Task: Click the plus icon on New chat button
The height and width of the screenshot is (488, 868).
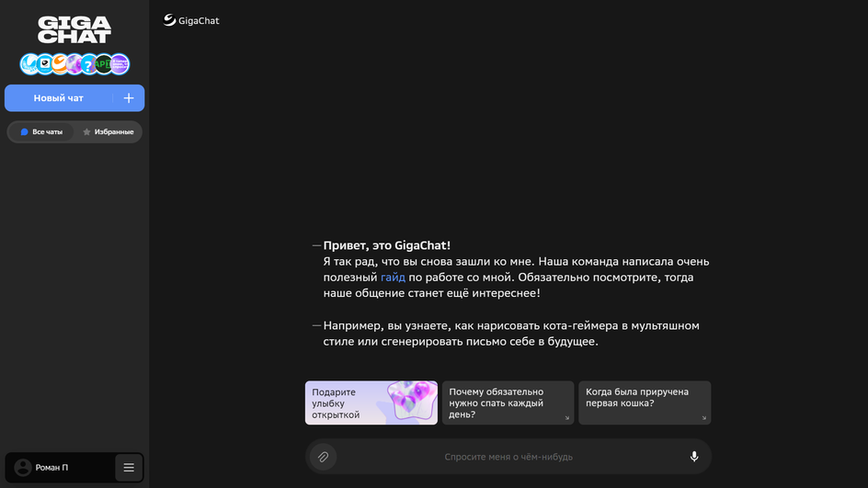Action: tap(129, 98)
